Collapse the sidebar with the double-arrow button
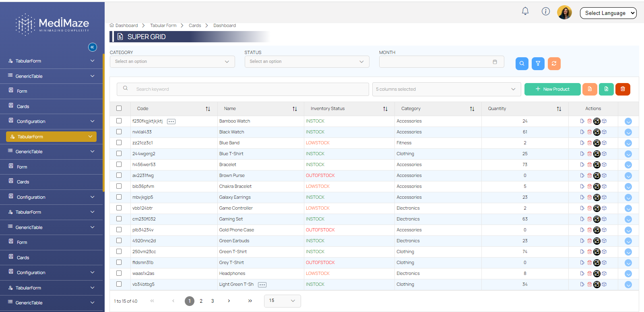Viewport: 644px width, 312px height. tap(92, 47)
